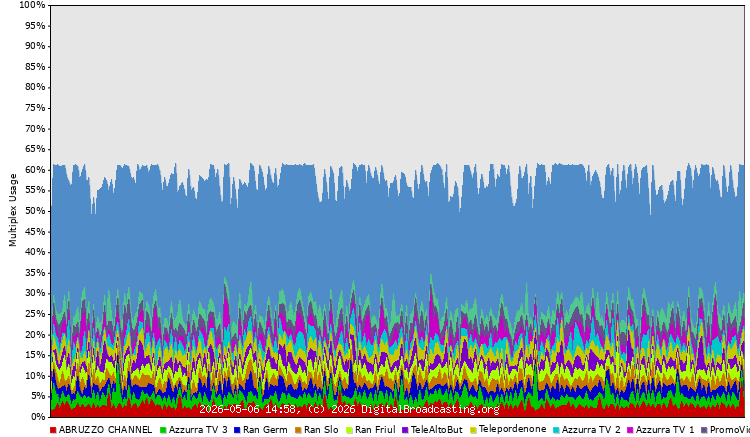Image resolution: width=750 pixels, height=437 pixels.
Task: Click the red ABRUZZO CHANNEL legend swatch
Action: point(53,430)
